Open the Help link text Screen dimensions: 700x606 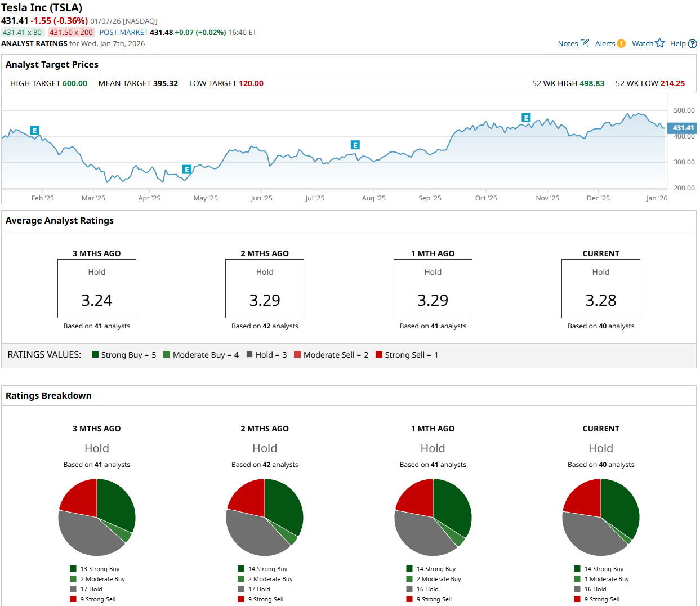pos(678,43)
